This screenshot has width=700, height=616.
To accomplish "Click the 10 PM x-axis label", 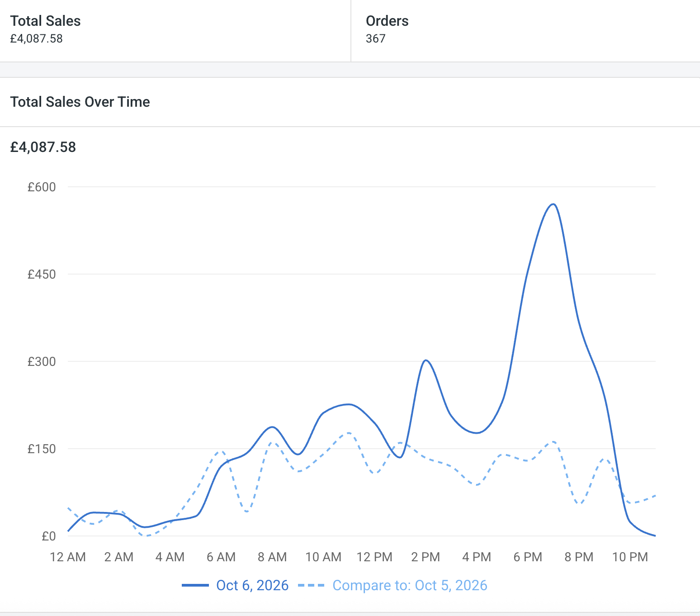I will tap(630, 557).
